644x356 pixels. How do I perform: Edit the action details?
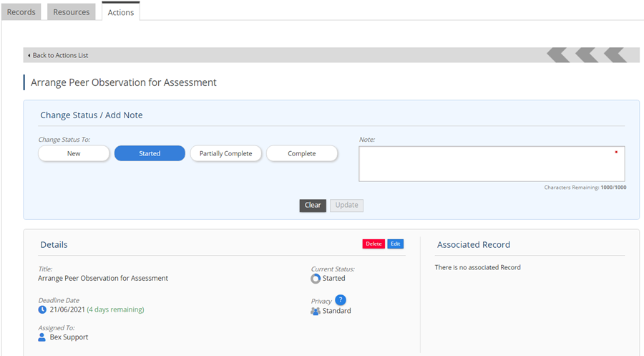tap(396, 244)
